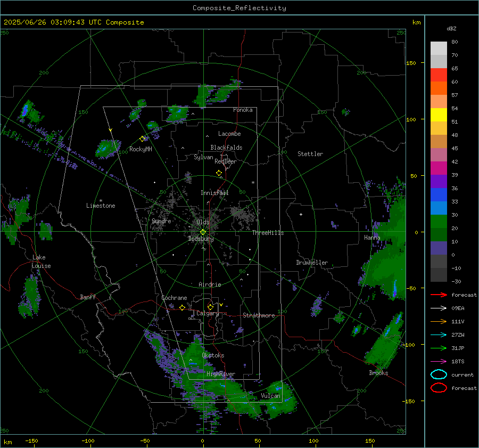Screen dimensions: 479x448
Task: Click the yellow diamond marker below RedDeer
Action: click(219, 173)
